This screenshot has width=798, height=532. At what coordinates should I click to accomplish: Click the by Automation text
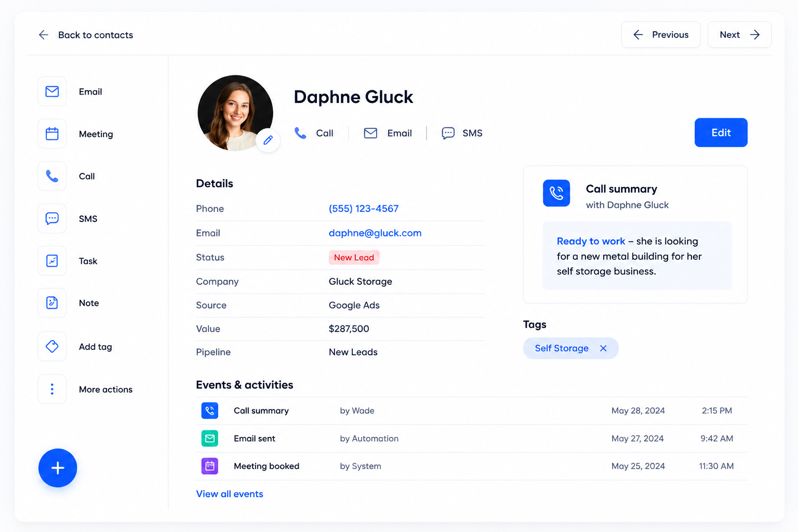click(369, 438)
